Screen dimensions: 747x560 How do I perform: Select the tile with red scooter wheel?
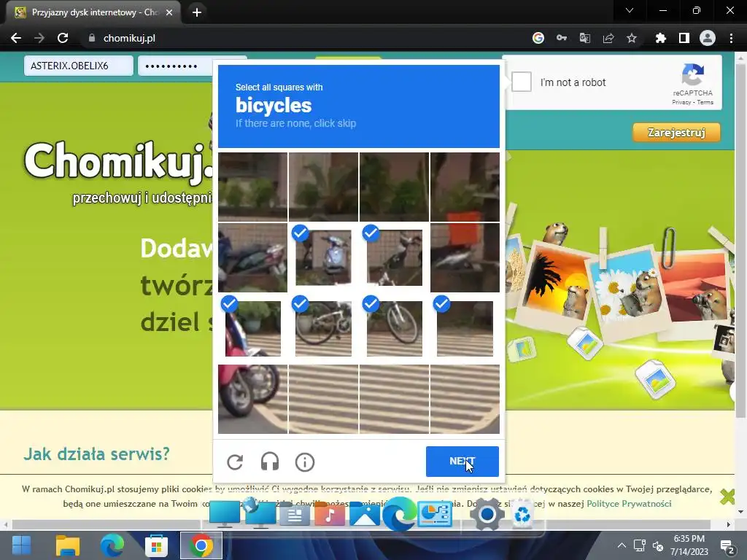[253, 399]
